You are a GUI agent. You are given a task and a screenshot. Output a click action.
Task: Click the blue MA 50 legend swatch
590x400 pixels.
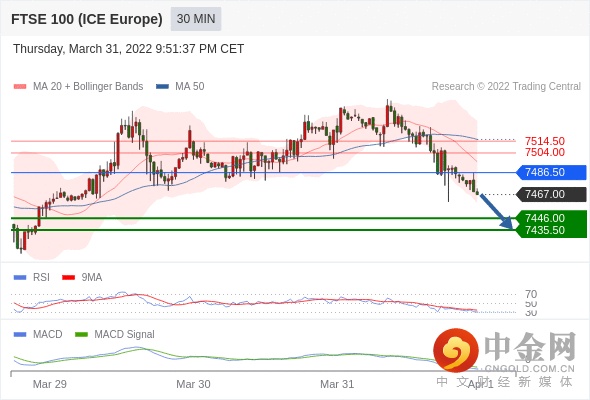[162, 87]
